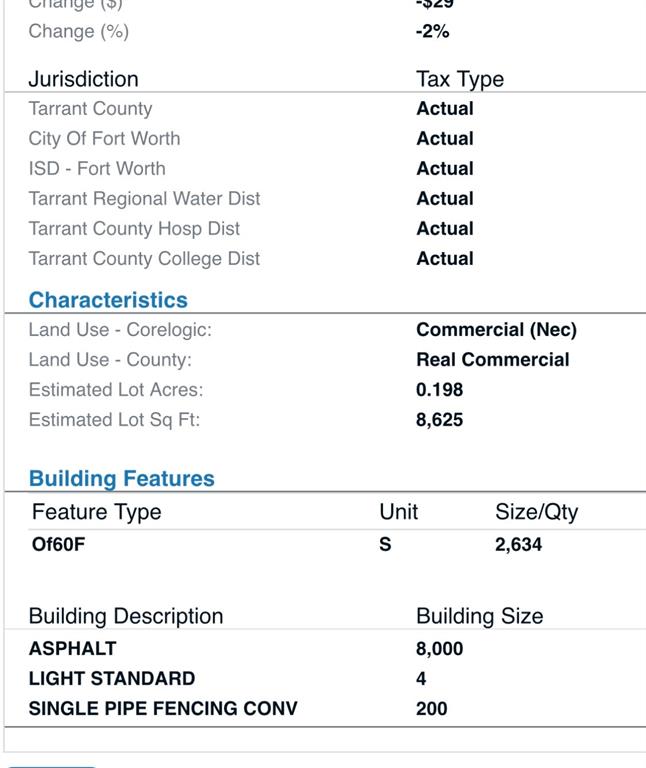Select the Jurisdiction column header

(83, 79)
